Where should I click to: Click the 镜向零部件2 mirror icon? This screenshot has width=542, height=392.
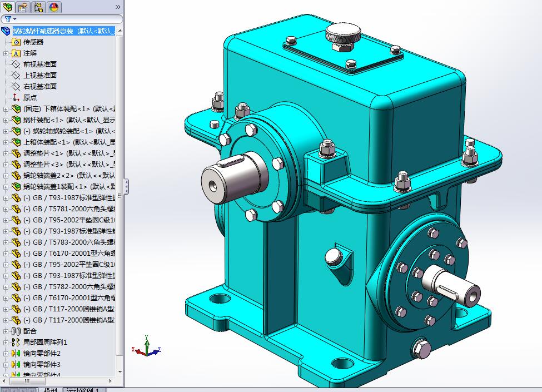pyautogui.click(x=16, y=353)
